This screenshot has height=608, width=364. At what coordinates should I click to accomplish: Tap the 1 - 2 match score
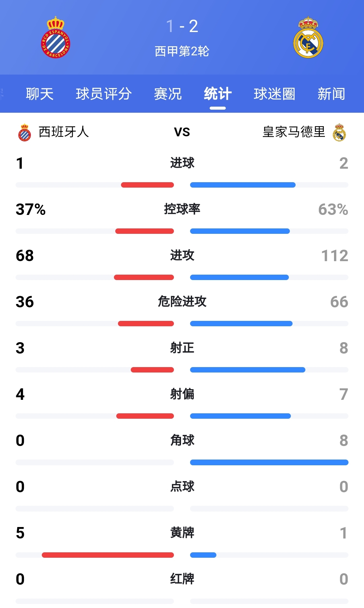(182, 26)
